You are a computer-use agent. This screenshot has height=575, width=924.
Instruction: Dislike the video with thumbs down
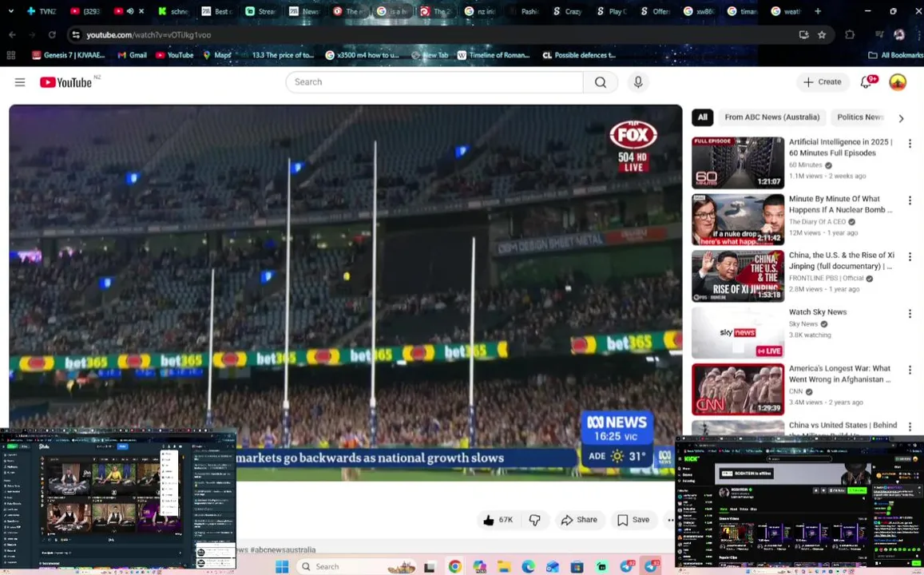(x=534, y=520)
